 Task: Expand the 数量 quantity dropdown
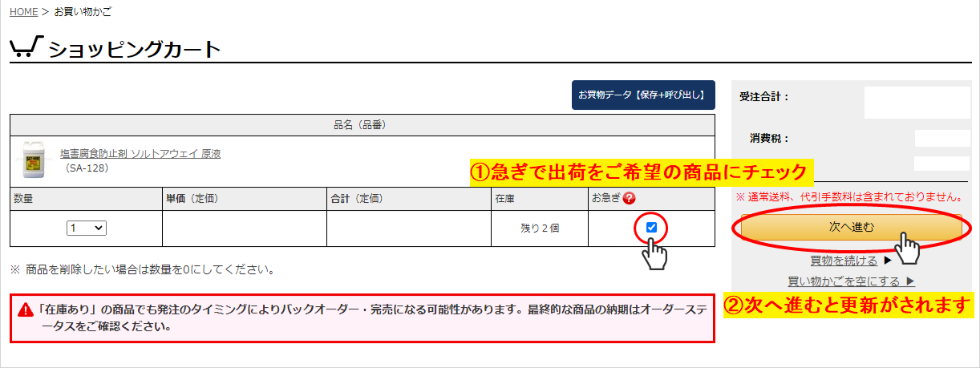87,228
